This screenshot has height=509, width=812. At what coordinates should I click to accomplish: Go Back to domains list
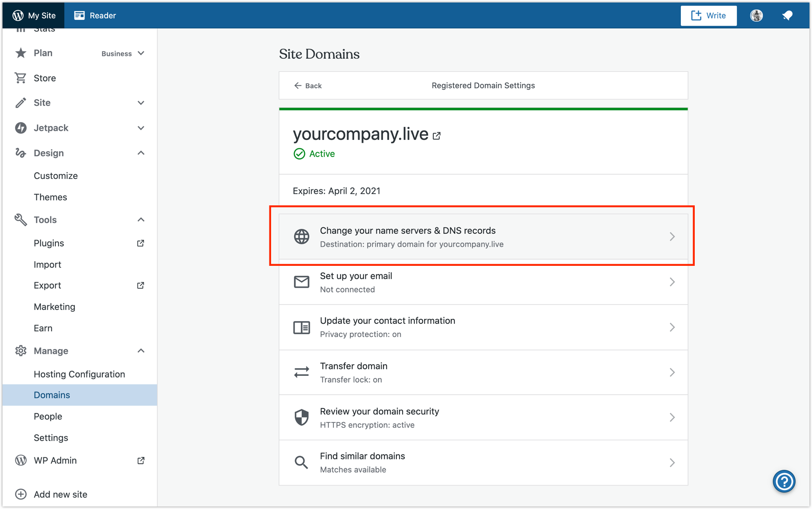click(308, 86)
